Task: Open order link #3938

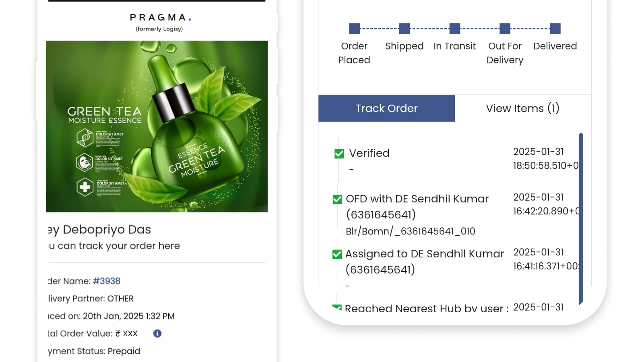Action: 107,281
